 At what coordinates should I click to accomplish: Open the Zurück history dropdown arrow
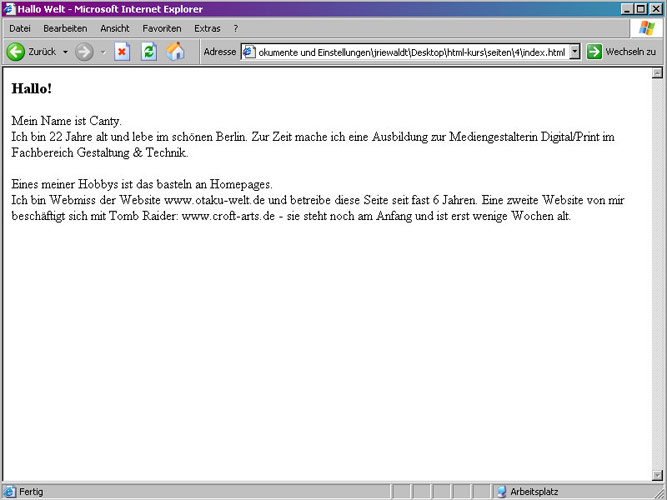[x=65, y=52]
